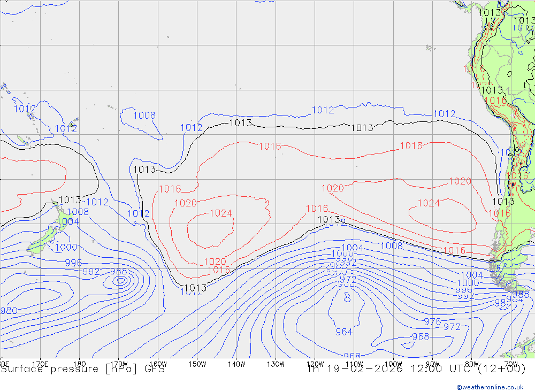Click the 160W longitude label

coord(158,364)
